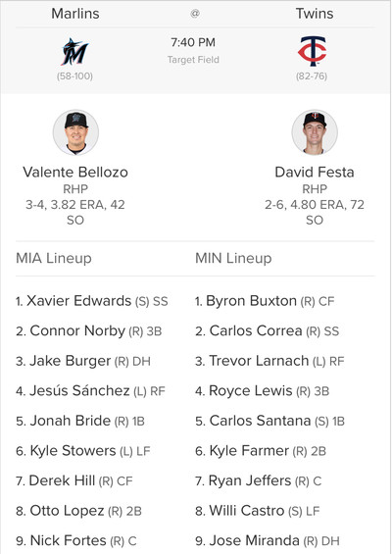Viewport: 392px width, 554px height.
Task: Open Nick Fortes player link
Action: [x=68, y=540]
